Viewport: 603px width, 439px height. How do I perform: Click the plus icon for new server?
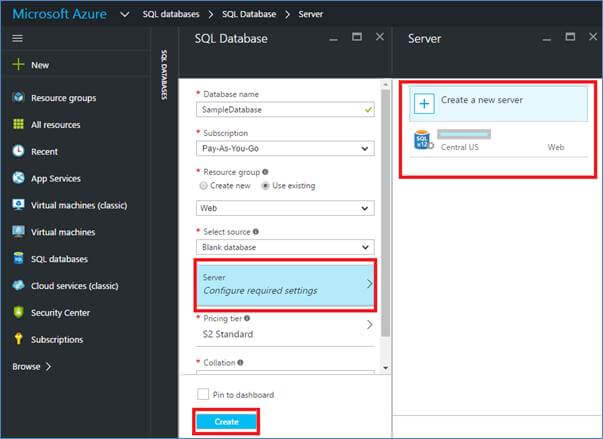tap(424, 103)
